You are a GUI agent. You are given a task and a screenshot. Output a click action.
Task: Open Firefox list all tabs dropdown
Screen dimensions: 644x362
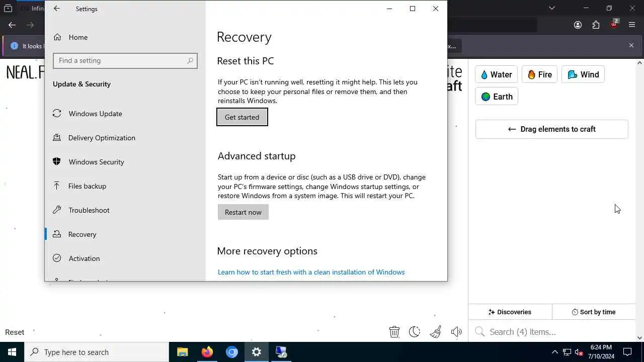(552, 8)
